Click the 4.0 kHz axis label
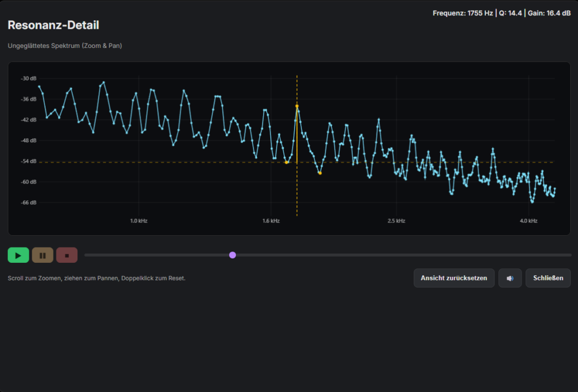 [x=528, y=221]
